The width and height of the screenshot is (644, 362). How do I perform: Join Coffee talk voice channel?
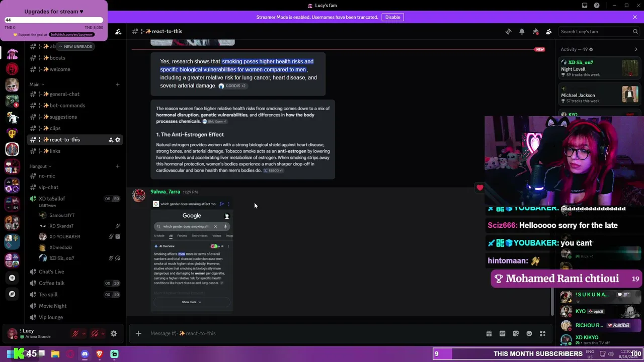(x=74, y=283)
